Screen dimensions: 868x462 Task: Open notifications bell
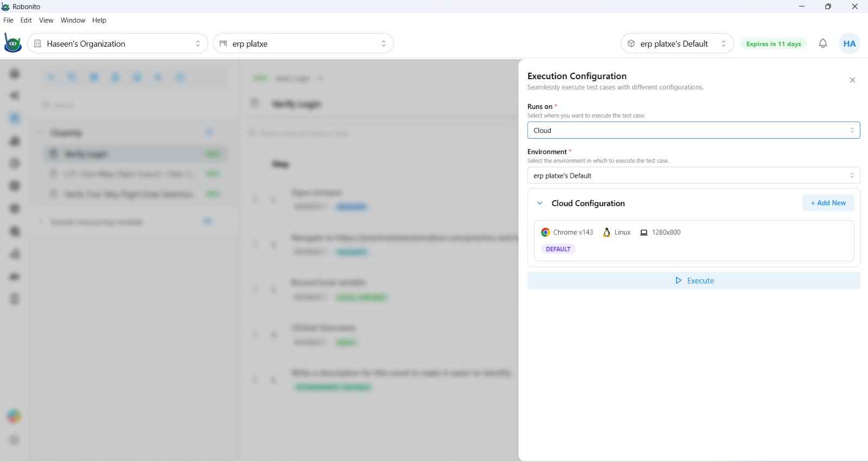tap(823, 43)
